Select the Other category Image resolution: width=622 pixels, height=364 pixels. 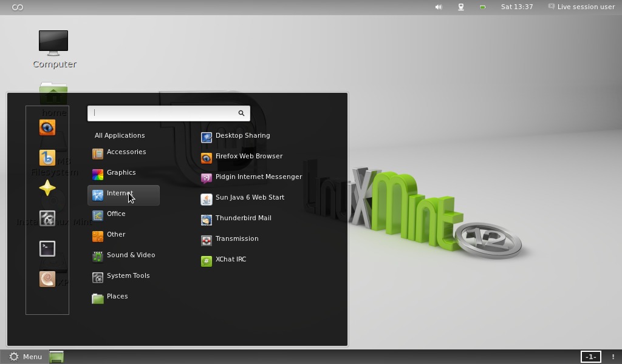[123, 236]
